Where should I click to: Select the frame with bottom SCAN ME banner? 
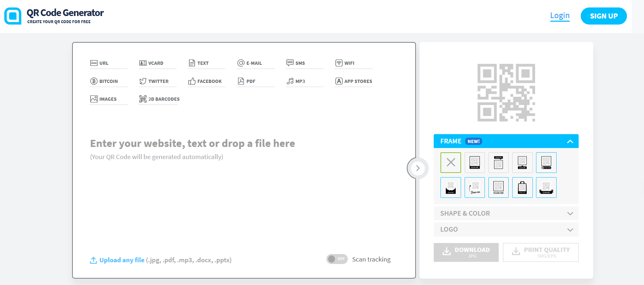(x=475, y=163)
